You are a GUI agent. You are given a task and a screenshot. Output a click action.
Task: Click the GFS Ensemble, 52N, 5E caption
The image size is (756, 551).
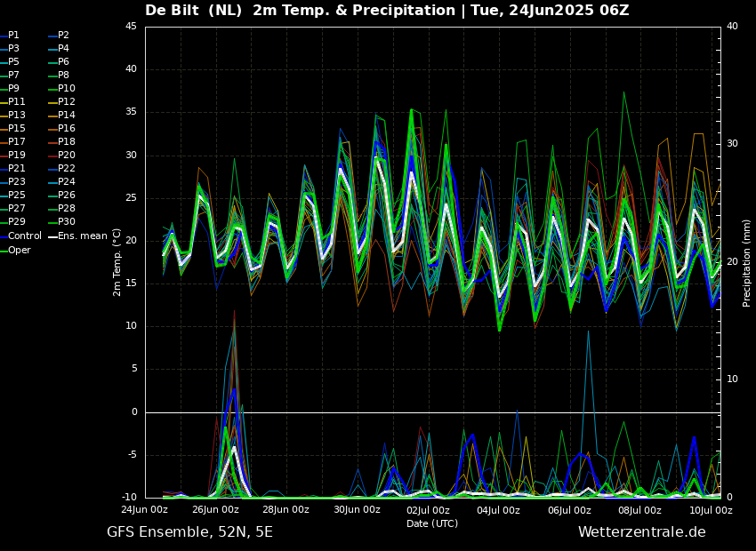click(x=190, y=532)
